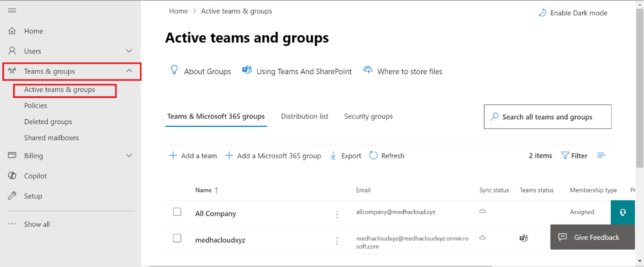This screenshot has width=644, height=267.
Task: Click the cloud upload icon for storing files
Action: (x=368, y=70)
